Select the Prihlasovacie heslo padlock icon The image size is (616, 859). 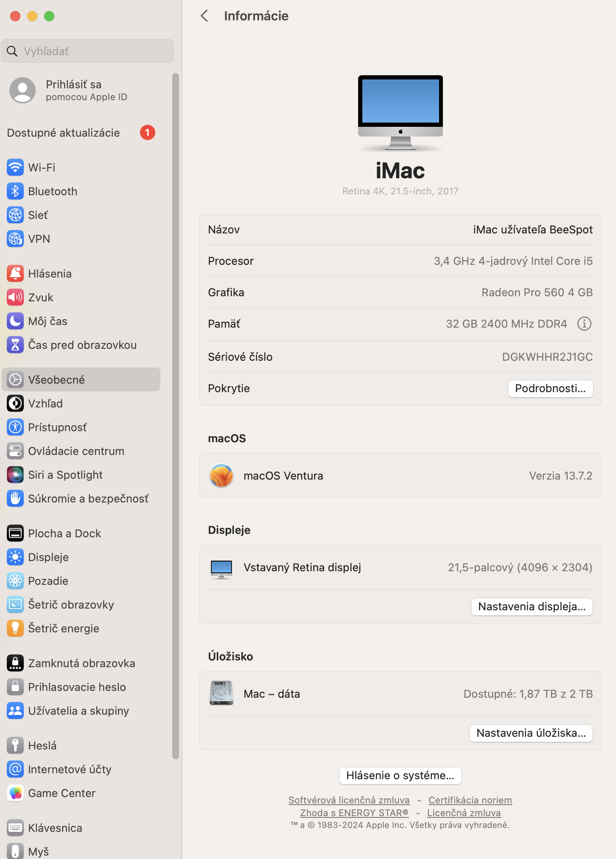[x=15, y=687]
